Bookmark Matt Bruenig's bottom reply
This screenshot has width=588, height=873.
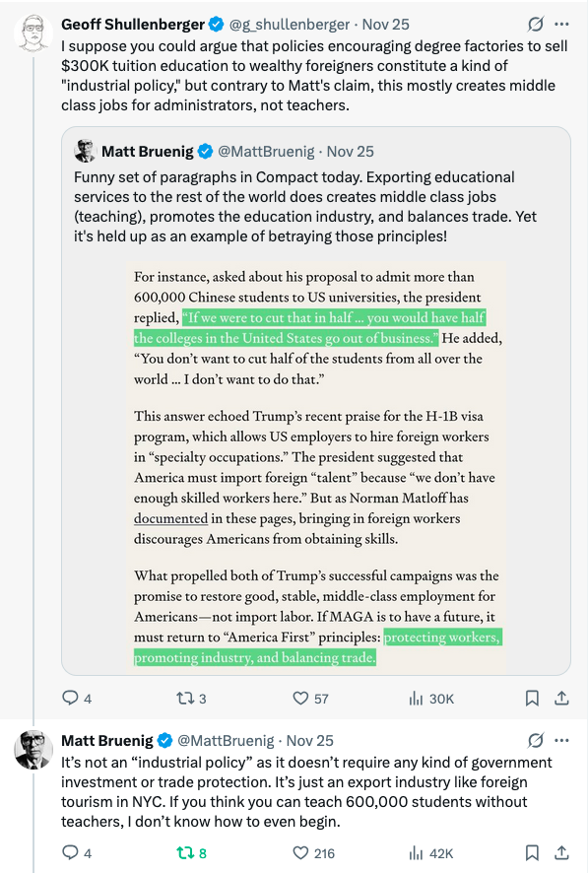click(532, 851)
